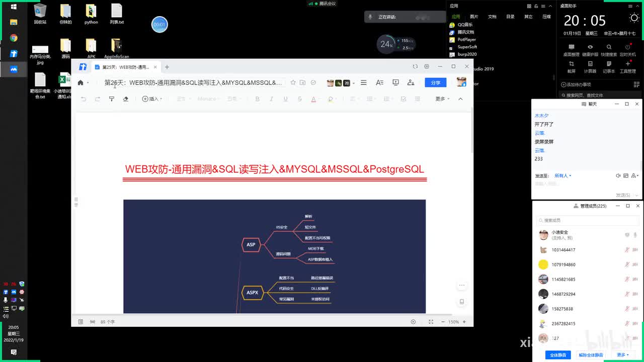
Task: Open the 89 个字 word count
Action: 108,322
